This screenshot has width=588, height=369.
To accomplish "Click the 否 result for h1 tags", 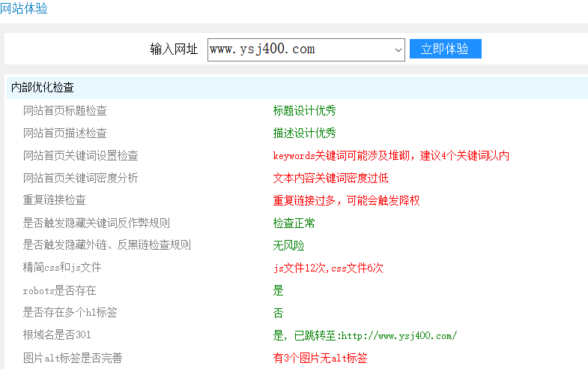I will (x=278, y=313).
